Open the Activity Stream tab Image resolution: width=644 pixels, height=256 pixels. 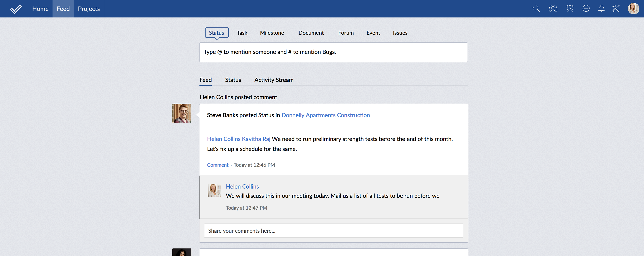tap(274, 80)
